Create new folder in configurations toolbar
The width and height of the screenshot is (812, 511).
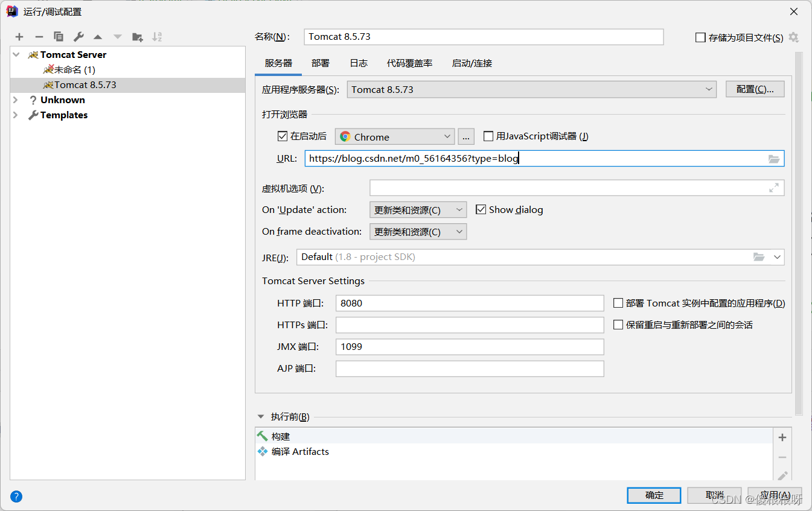138,37
